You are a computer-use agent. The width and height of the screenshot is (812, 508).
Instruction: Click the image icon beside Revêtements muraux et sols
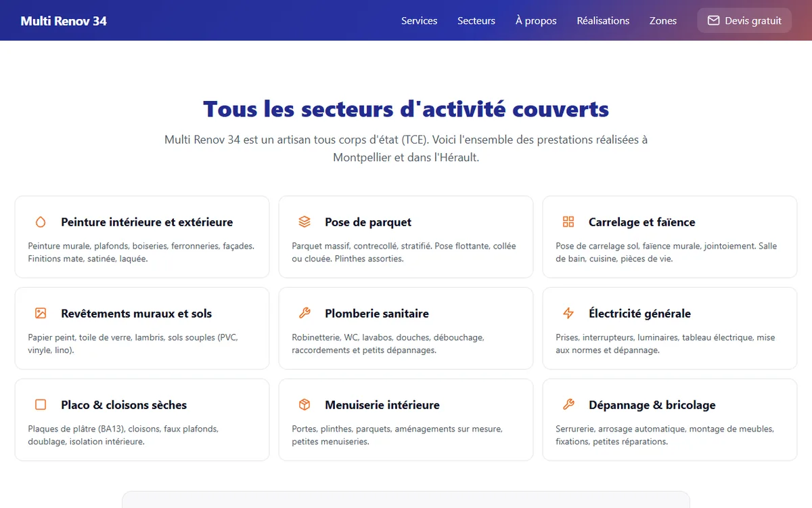point(41,313)
